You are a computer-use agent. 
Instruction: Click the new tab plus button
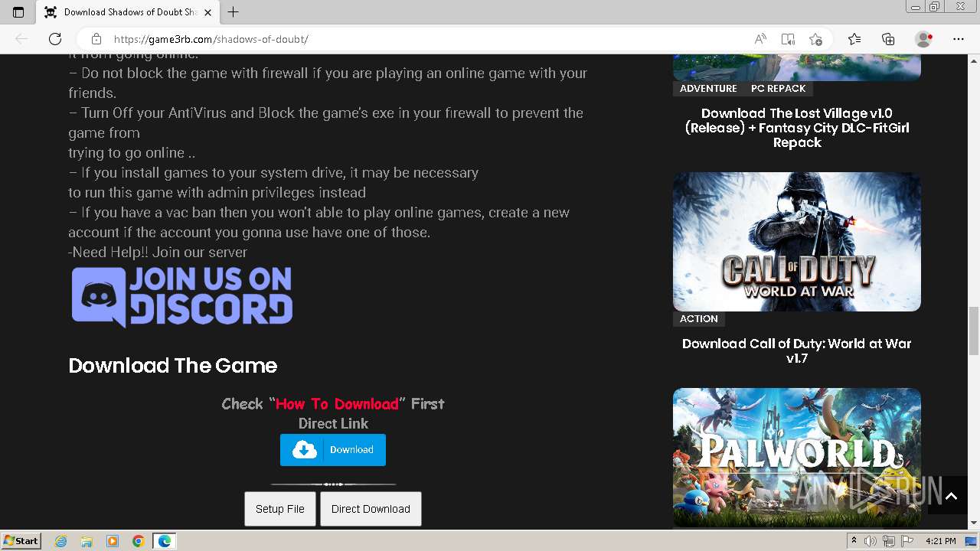(234, 12)
